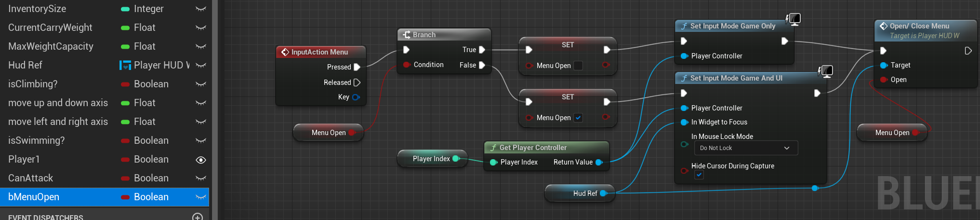The image size is (980, 220).
Task: Click function icon on Set Input Mode Game Only
Action: 684,26
